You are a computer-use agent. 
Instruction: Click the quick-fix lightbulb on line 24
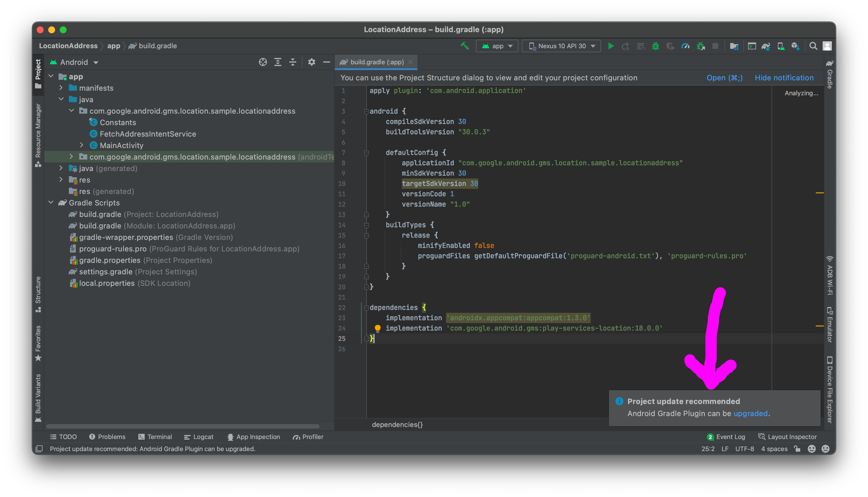[x=377, y=328]
